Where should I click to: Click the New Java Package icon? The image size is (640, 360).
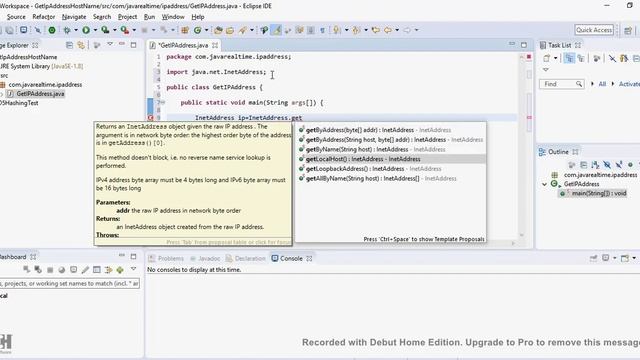point(185,30)
